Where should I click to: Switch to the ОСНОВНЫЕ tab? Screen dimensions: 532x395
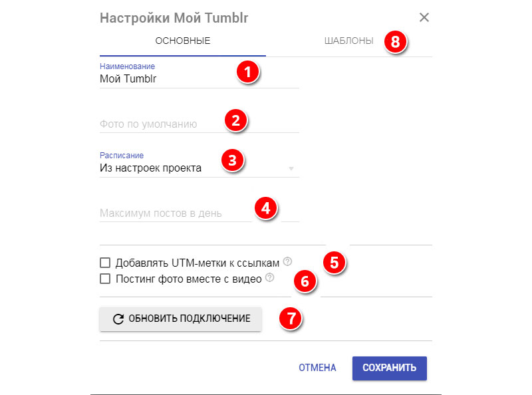click(x=183, y=41)
